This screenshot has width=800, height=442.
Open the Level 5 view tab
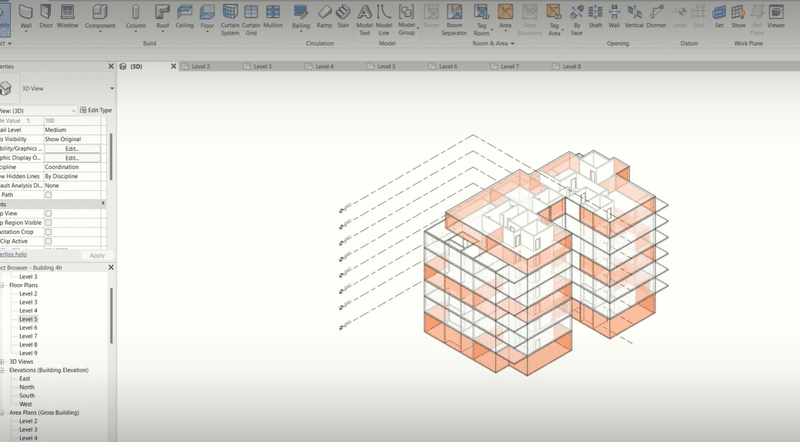(386, 66)
